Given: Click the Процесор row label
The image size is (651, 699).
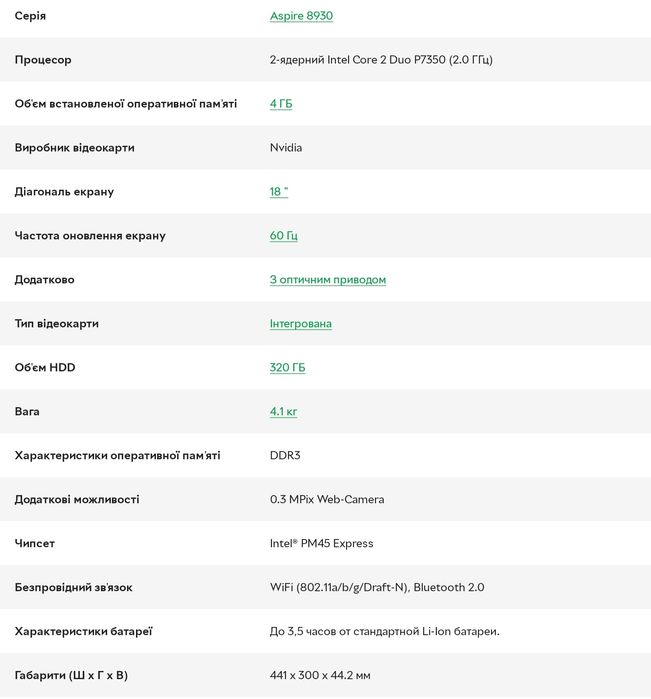Looking at the screenshot, I should [x=43, y=60].
